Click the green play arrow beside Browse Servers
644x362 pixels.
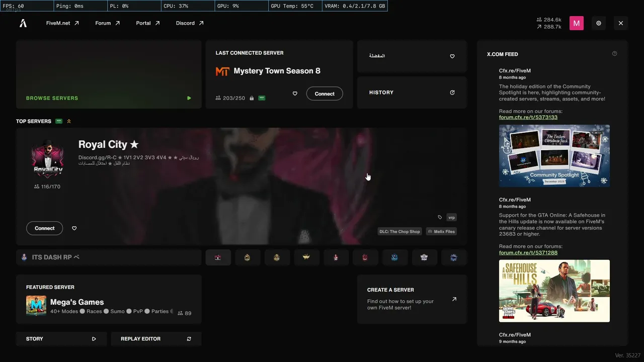[x=189, y=98]
